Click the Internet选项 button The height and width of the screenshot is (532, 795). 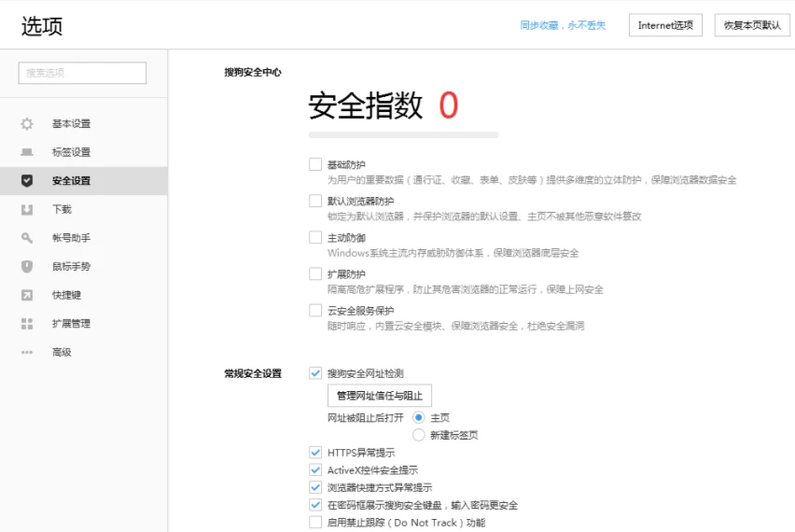point(665,25)
